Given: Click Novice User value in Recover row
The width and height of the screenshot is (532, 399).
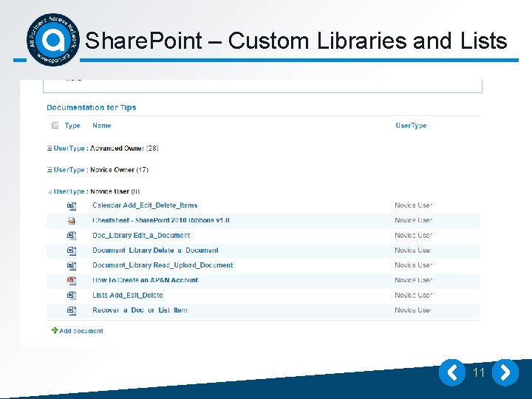Looking at the screenshot, I should [413, 310].
